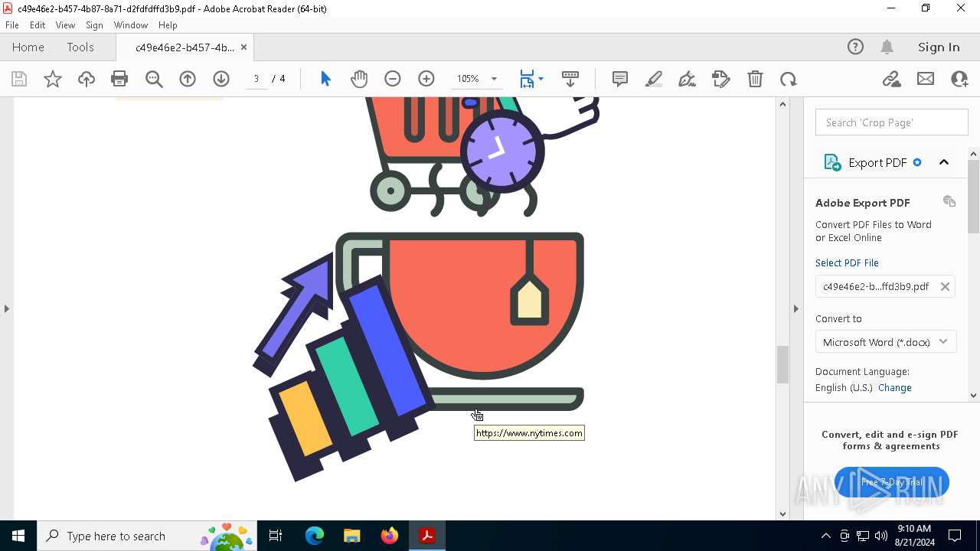Screen dimensions: 980x551
Task: Click the document vertical scrollbar thumb
Action: (782, 364)
